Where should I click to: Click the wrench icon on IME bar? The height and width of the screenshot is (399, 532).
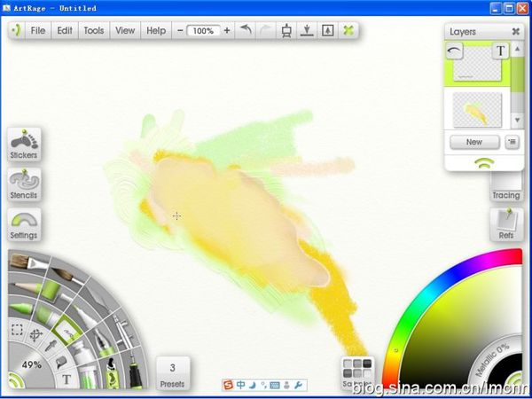click(x=298, y=385)
